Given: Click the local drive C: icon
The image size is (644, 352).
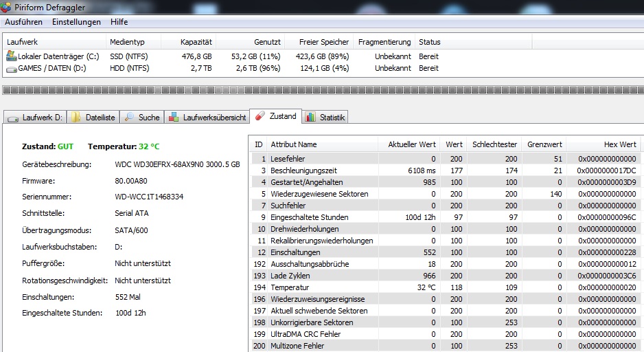Looking at the screenshot, I should click(12, 56).
